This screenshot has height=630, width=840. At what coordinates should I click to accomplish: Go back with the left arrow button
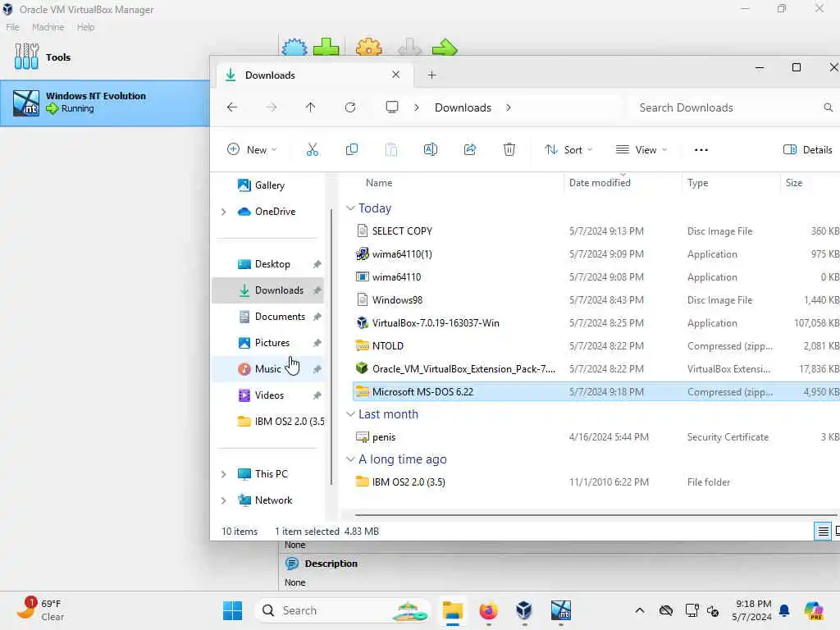click(x=232, y=107)
